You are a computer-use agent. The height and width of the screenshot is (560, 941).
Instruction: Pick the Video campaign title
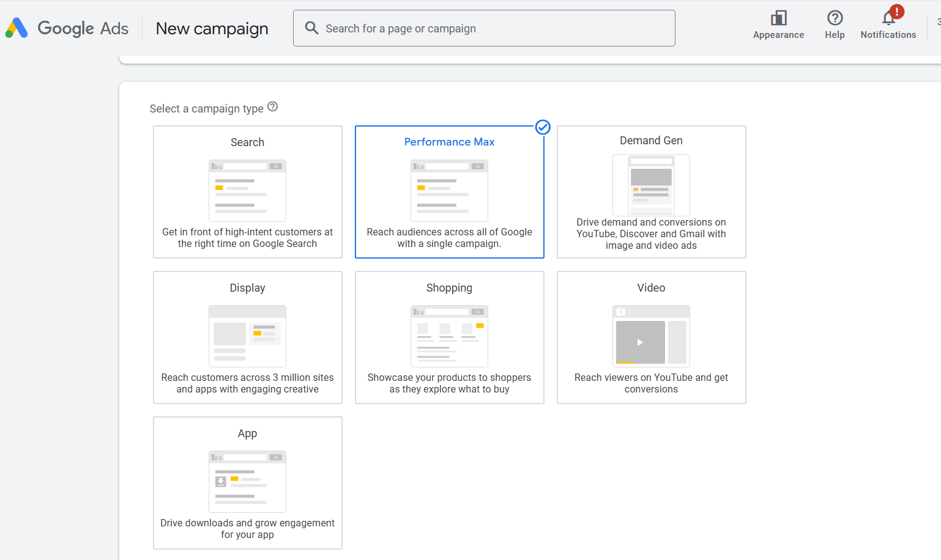651,288
